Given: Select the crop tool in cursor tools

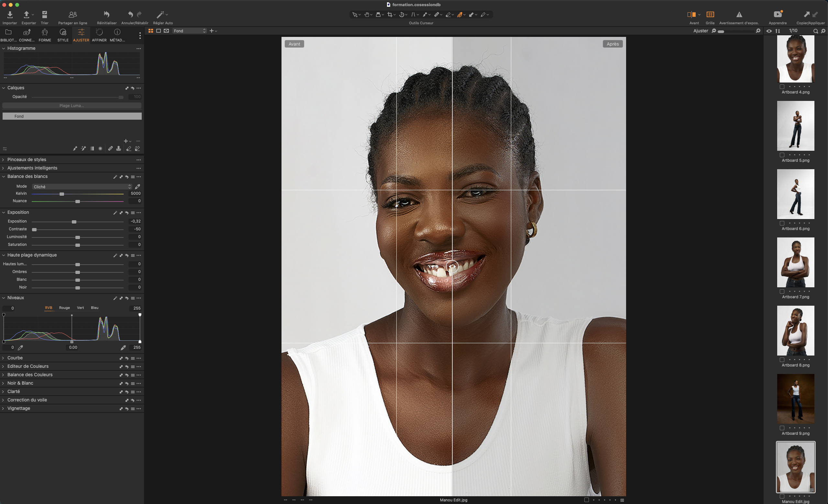Looking at the screenshot, I should 390,15.
